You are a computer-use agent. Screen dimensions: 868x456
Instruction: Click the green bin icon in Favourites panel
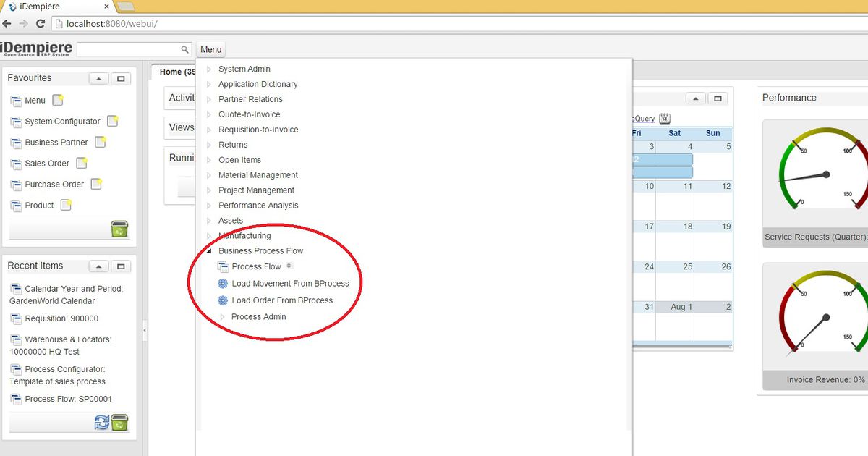pos(119,229)
